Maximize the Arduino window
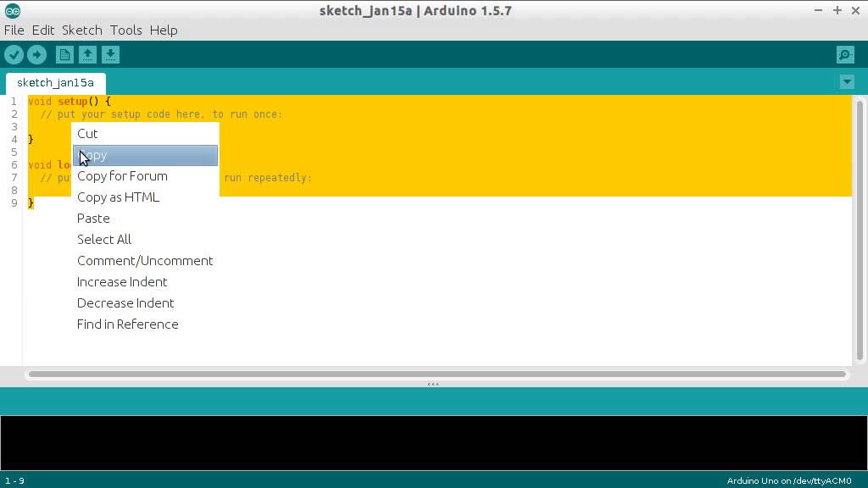 point(837,10)
